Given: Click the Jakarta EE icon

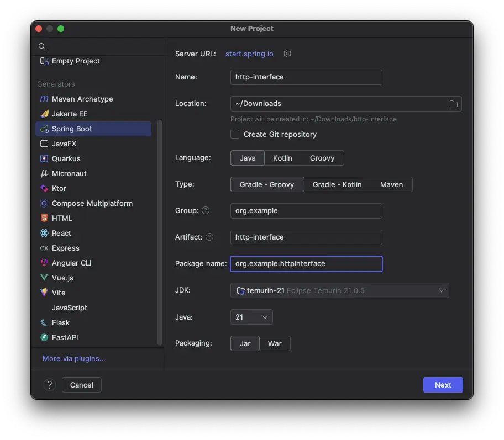Looking at the screenshot, I should coord(44,114).
